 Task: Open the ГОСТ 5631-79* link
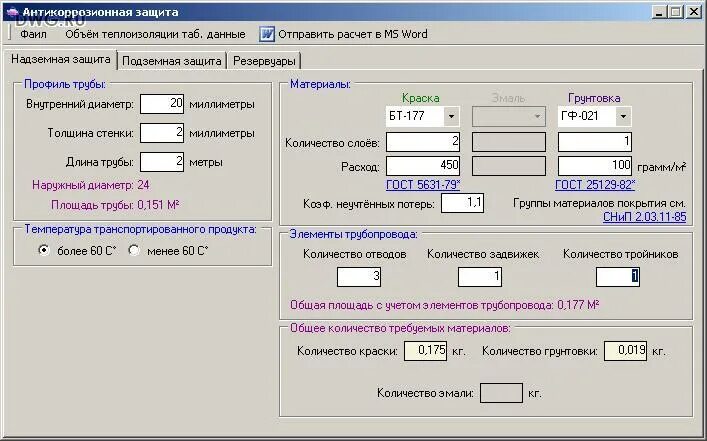(x=423, y=184)
